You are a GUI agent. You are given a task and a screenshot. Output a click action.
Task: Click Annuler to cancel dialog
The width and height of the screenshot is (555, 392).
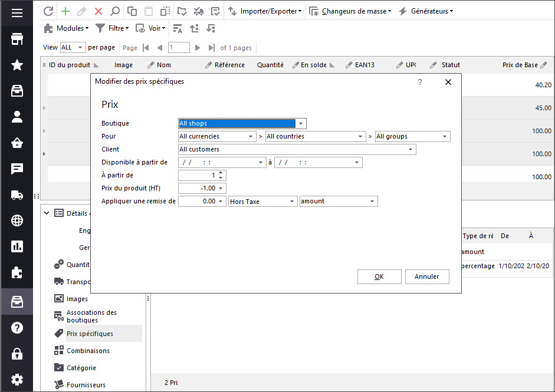(427, 276)
